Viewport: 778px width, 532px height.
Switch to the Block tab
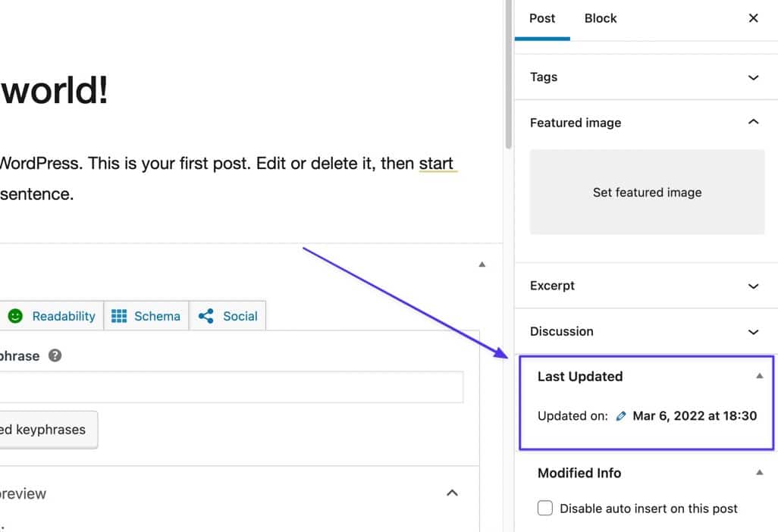point(600,17)
